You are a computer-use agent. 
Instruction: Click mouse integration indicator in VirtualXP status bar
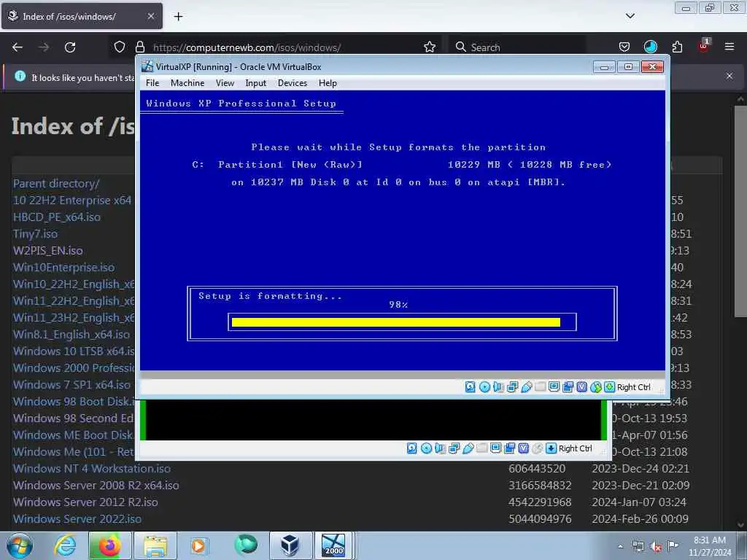[595, 387]
